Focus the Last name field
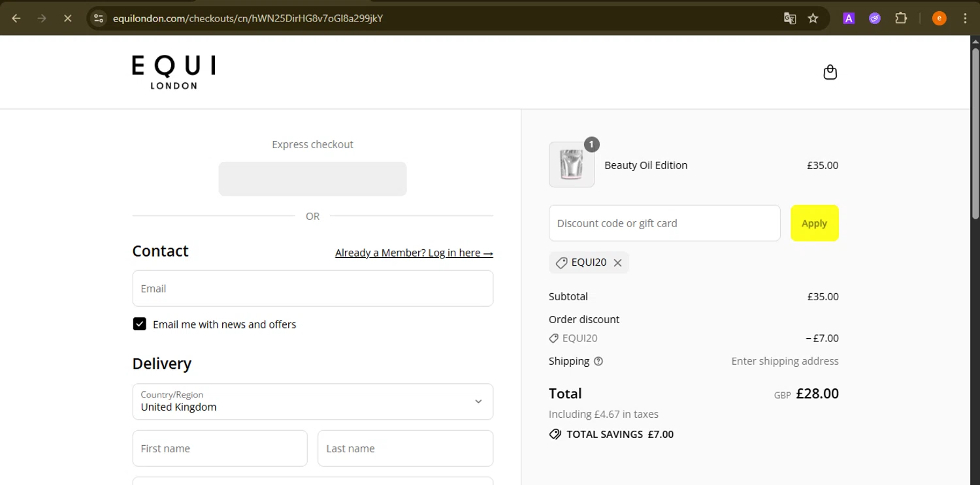 pos(405,448)
